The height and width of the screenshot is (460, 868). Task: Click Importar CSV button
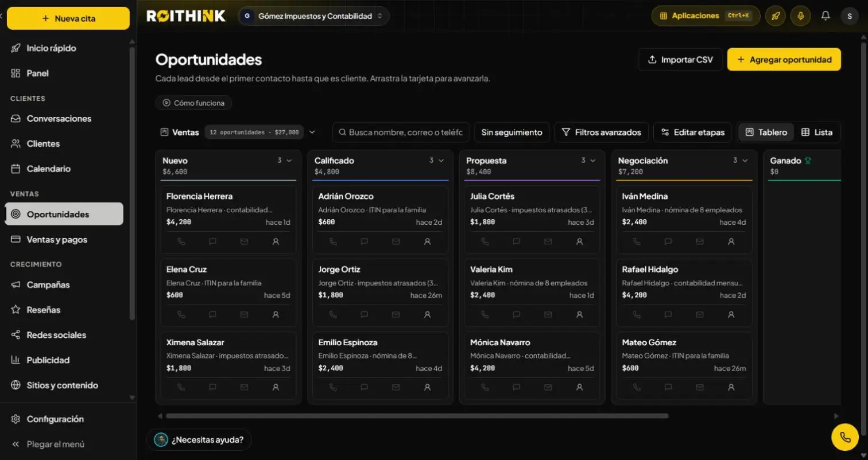tap(680, 60)
